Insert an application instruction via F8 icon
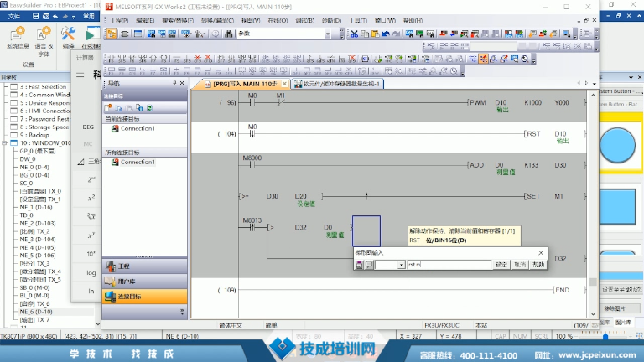644x362 pixels. [x=164, y=59]
